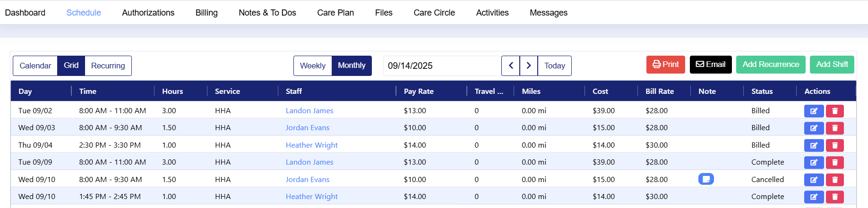Go to the Care Plan tab
Viewport: 868px width, 208px height.
click(x=335, y=13)
